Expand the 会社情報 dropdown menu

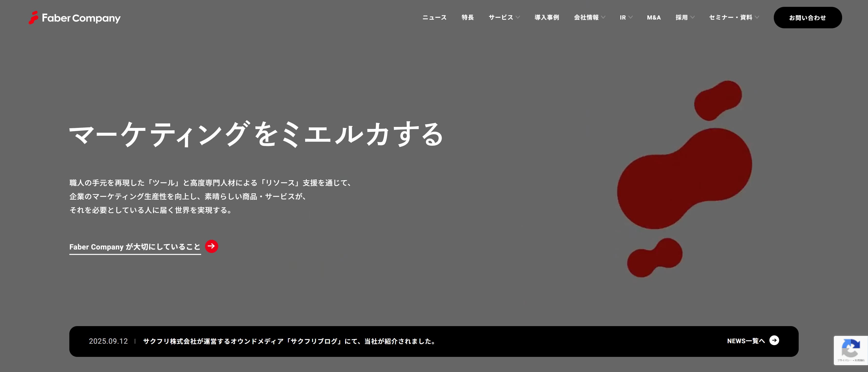[x=589, y=18]
